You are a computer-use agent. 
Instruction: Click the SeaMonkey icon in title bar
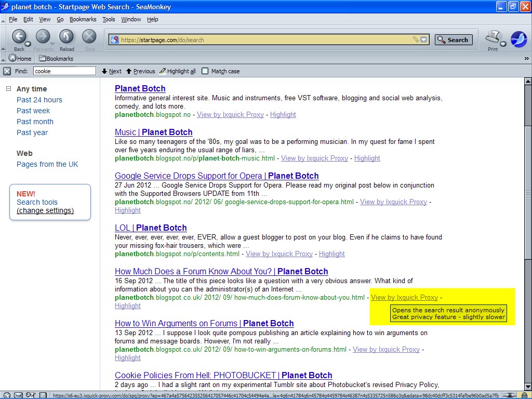[x=5, y=6]
